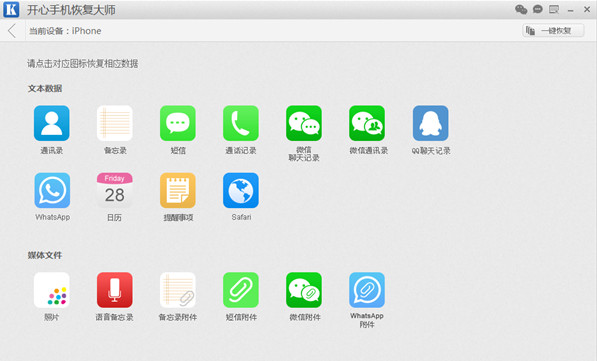This screenshot has height=361, width=597.
Task: Choose the 提醒事项 reminders icon
Action: tap(178, 190)
